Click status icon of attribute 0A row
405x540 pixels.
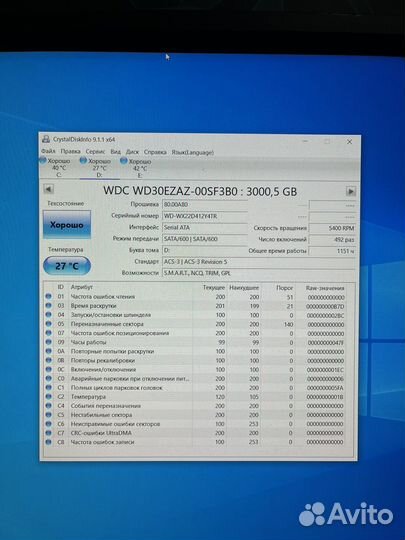click(x=48, y=351)
